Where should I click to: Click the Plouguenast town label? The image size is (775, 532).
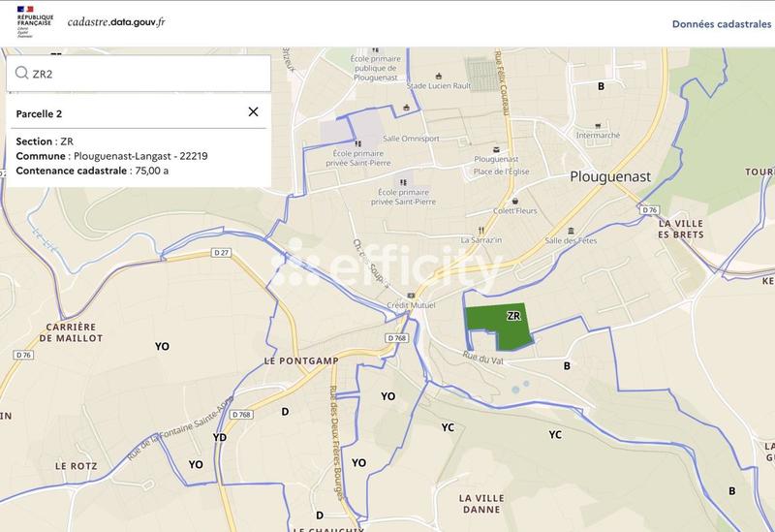[602, 177]
